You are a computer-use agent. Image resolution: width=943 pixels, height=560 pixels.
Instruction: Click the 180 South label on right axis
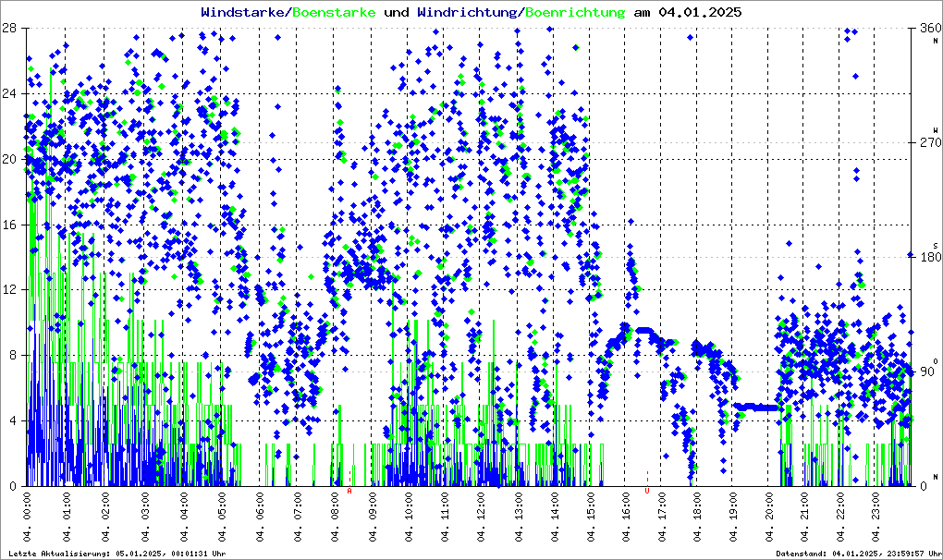tap(925, 258)
